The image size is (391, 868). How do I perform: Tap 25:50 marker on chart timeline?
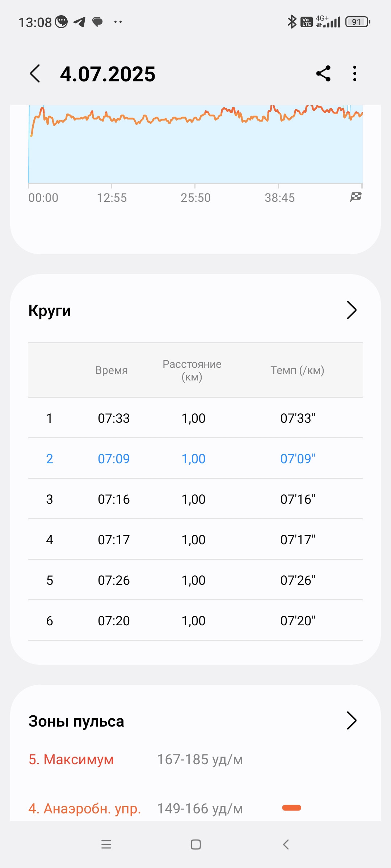tap(195, 198)
